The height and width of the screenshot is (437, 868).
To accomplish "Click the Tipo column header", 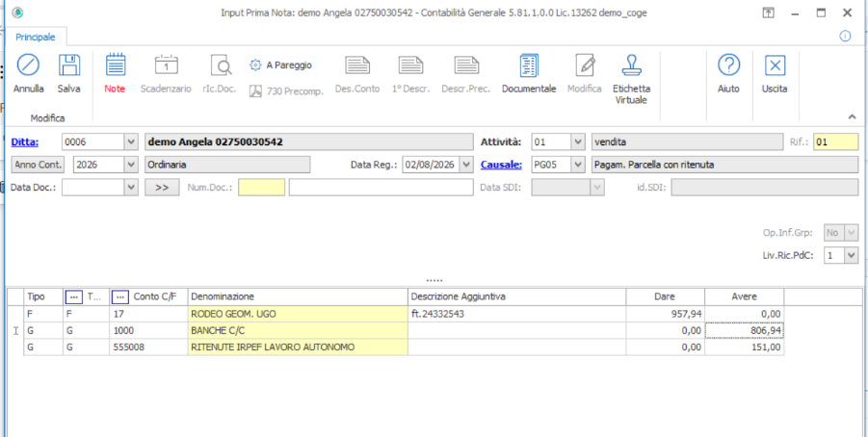I will click(43, 296).
